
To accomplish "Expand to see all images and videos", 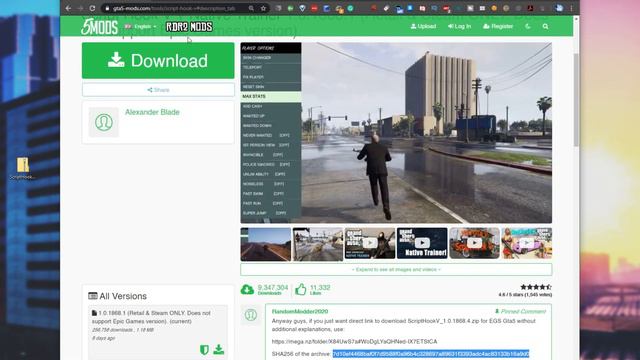I will [396, 269].
